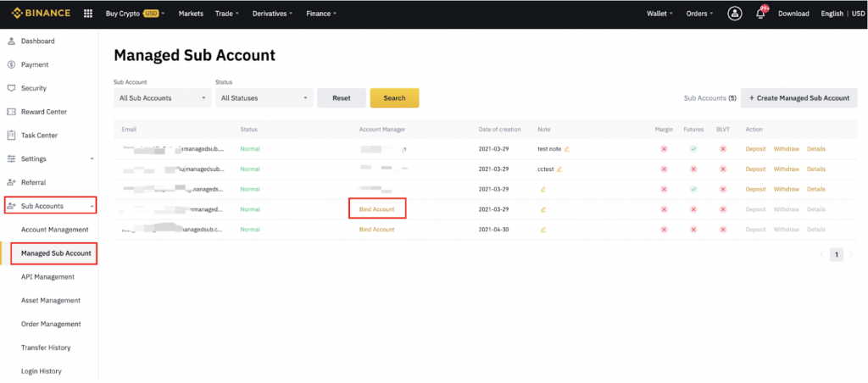Open Login History in sidebar
This screenshot has height=383, width=868.
(42, 371)
